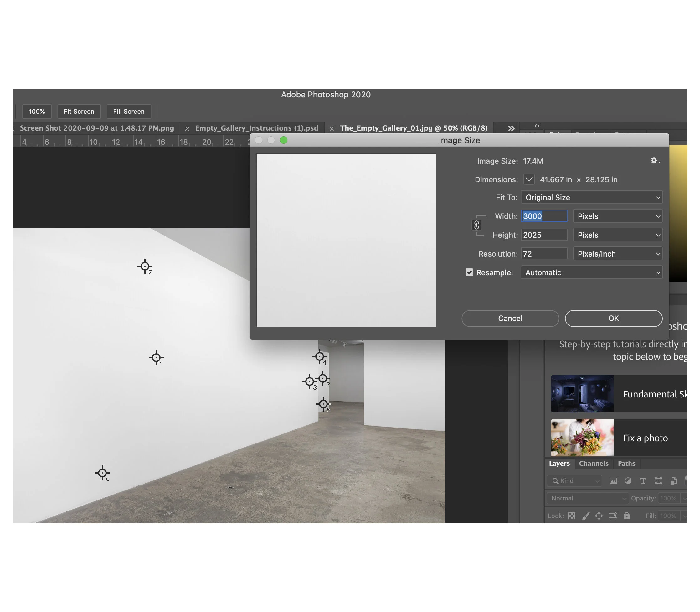Toggle the constrain proportions chain-link icon

coord(476,225)
